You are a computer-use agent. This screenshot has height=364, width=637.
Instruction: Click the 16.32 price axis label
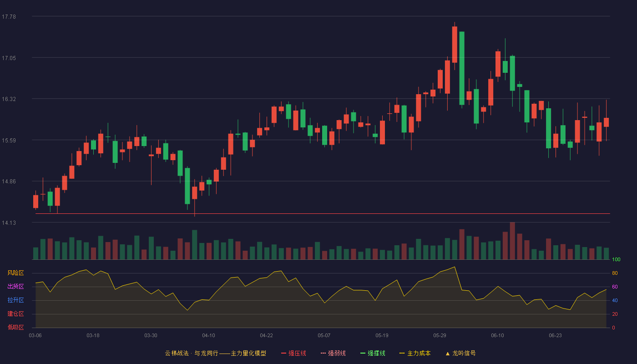[x=9, y=99]
